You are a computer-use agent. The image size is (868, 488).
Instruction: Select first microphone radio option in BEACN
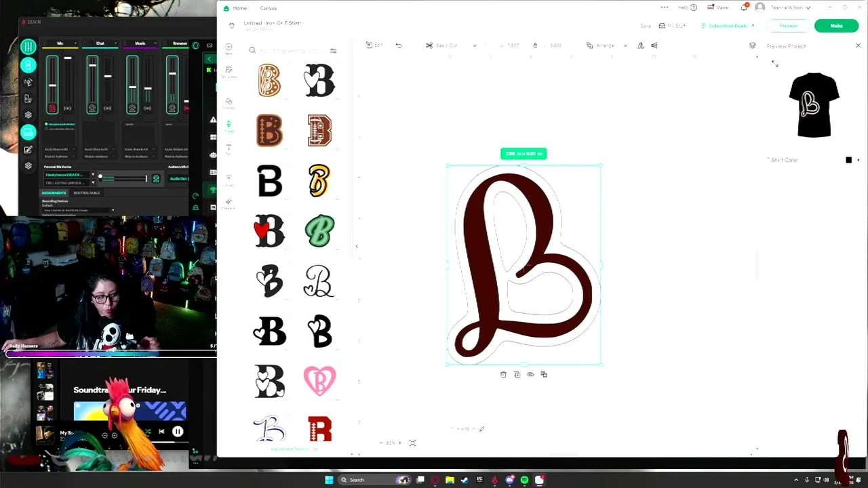point(46,124)
